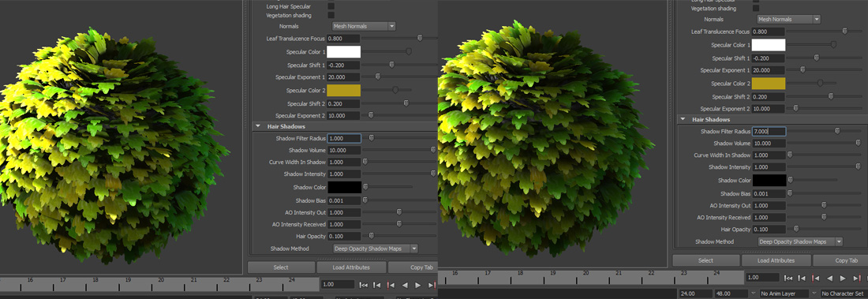Open Shadow Method dropdown in right panel
This screenshot has width=868, height=299.
coord(799,242)
